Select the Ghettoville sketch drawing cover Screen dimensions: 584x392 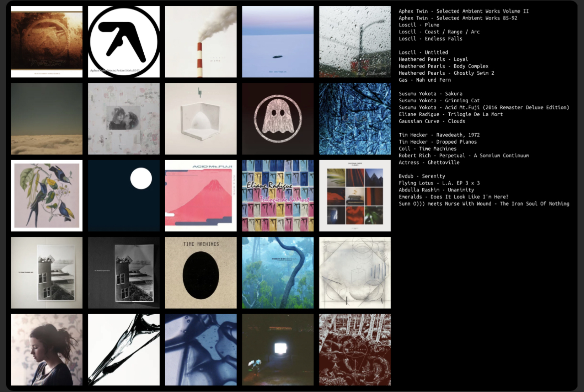click(x=355, y=273)
